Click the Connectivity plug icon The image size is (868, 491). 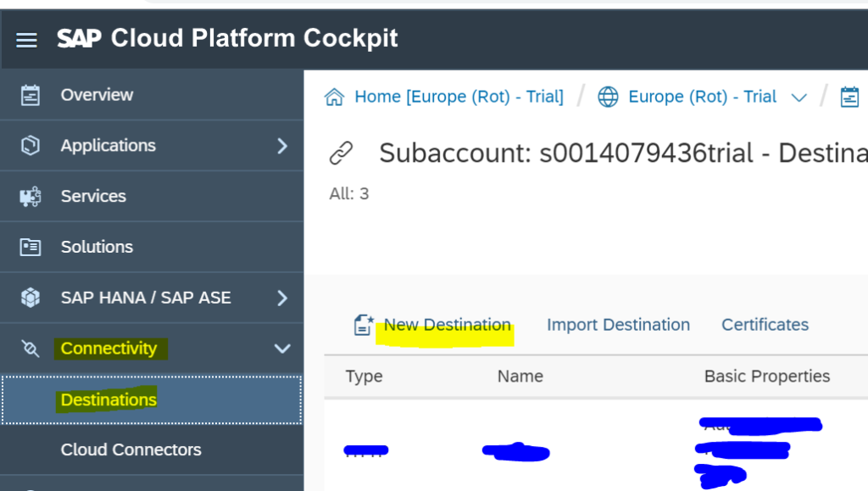(x=31, y=349)
